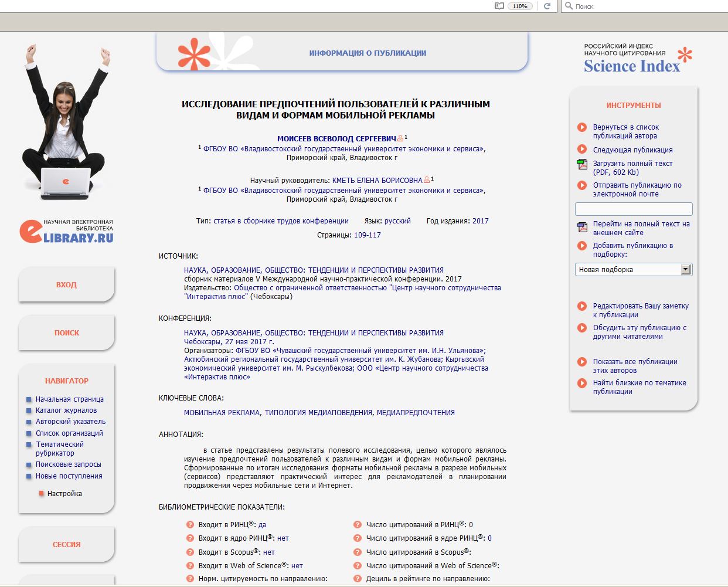Click supervisor link КМЕТЬ ЕЛЕНА БОРИСОВНА

coord(377,181)
